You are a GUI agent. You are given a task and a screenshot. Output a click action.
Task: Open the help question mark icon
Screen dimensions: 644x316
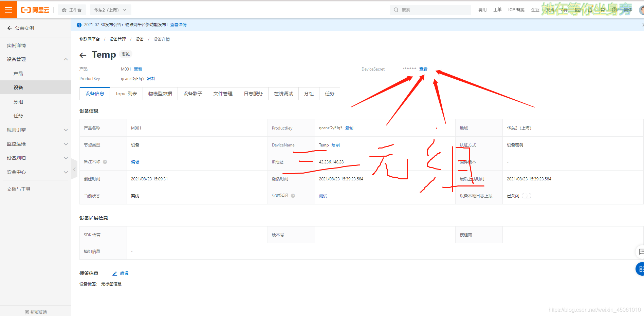[614, 10]
